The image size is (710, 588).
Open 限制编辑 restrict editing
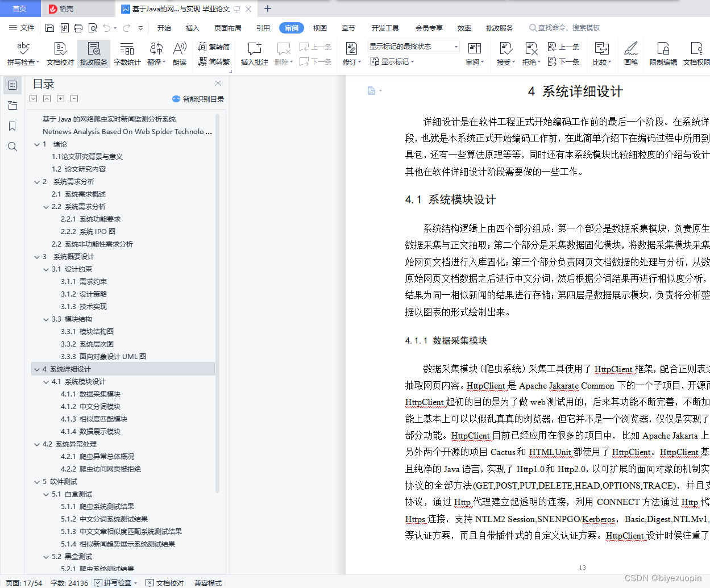tap(663, 54)
